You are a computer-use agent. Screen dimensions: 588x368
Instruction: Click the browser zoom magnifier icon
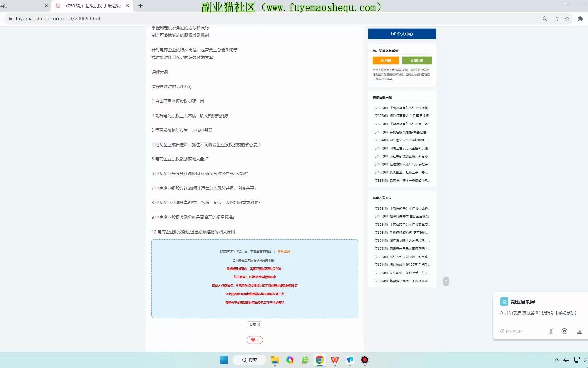[x=545, y=19]
